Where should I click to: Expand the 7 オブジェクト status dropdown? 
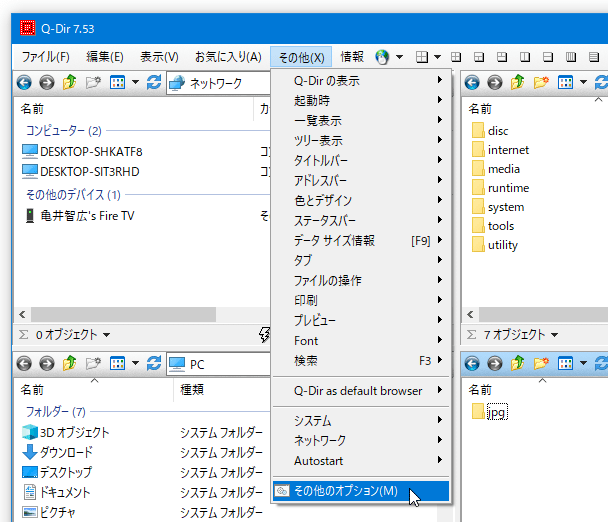point(554,335)
